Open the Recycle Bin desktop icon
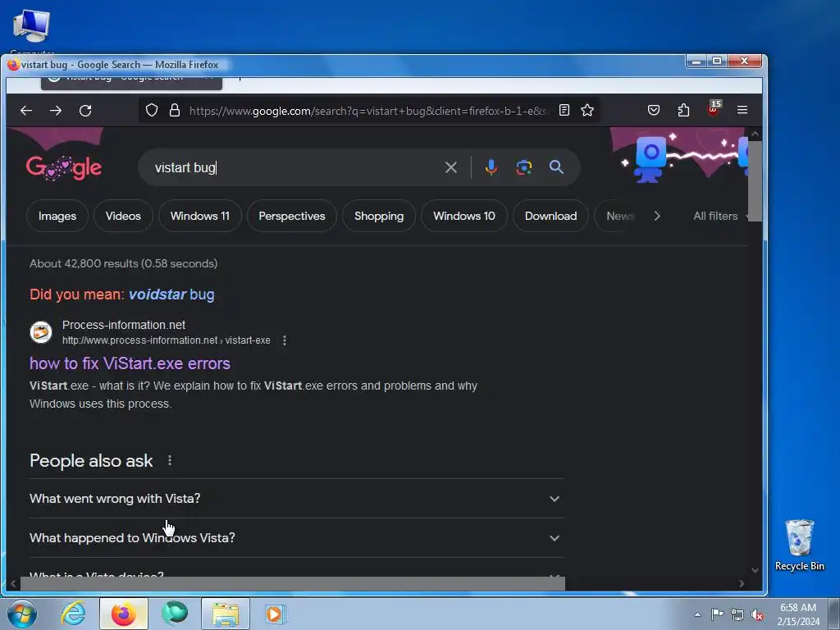 point(799,545)
